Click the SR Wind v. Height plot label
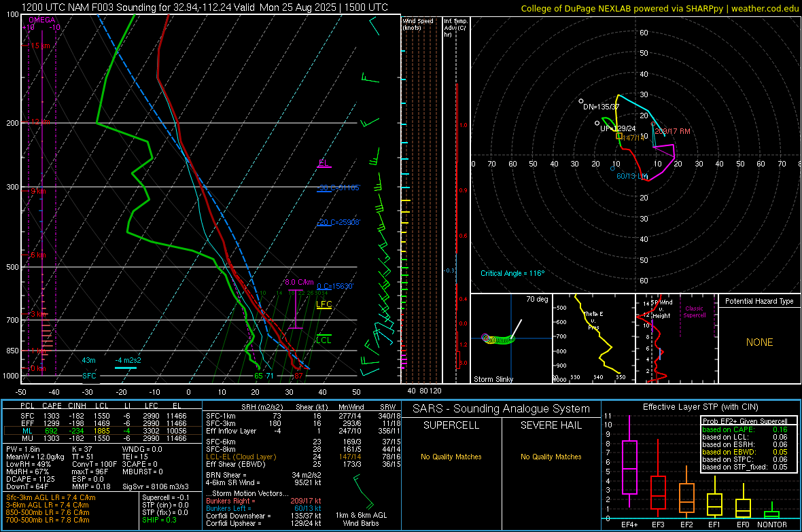 point(661,309)
